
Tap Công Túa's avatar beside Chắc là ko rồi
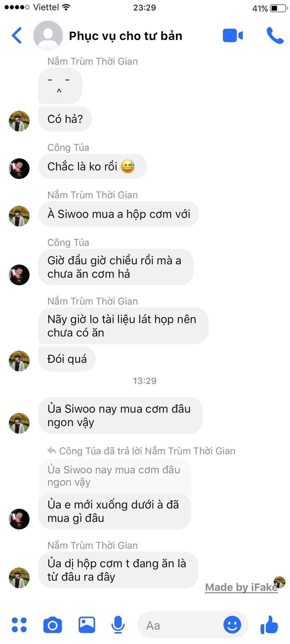point(19,169)
